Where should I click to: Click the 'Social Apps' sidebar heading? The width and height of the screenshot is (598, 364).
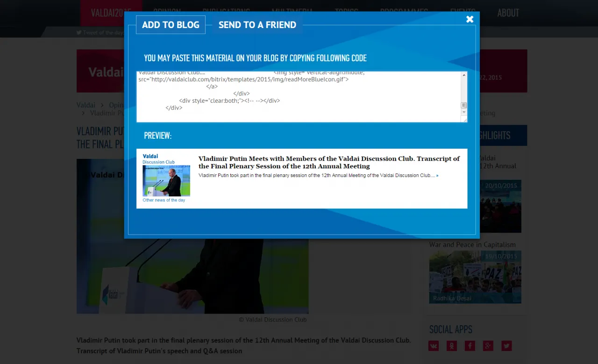[451, 329]
